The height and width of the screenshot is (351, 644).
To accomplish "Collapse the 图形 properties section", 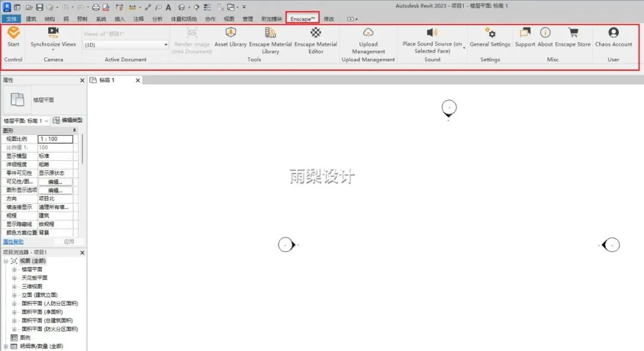I will pyautogui.click(x=75, y=130).
